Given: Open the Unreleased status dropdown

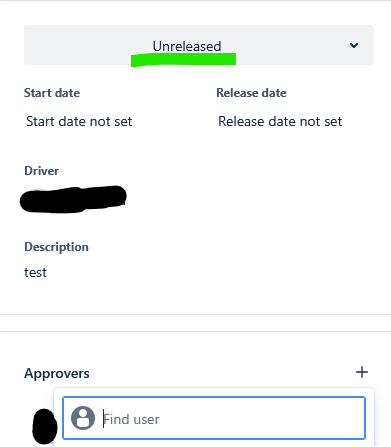Looking at the screenshot, I should [199, 45].
